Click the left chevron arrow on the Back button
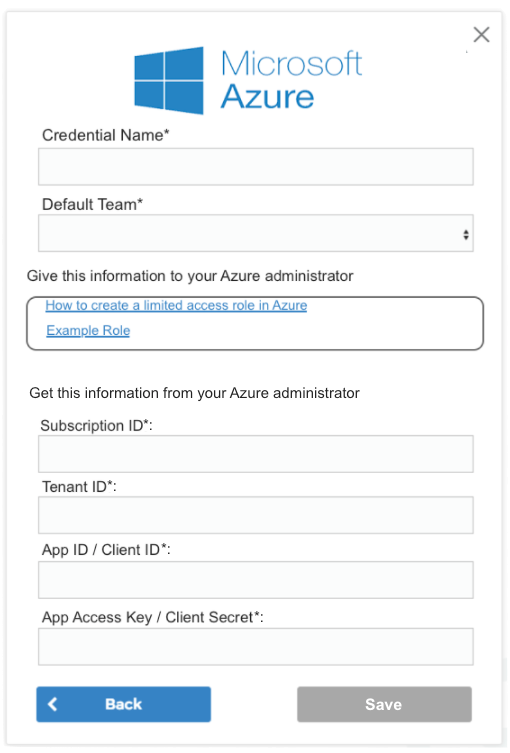 click(53, 704)
